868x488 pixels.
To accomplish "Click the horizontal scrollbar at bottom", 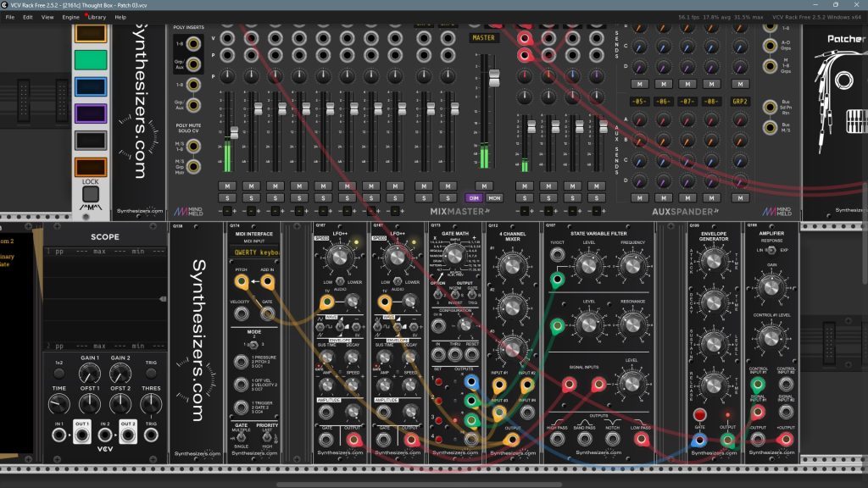I will point(419,485).
